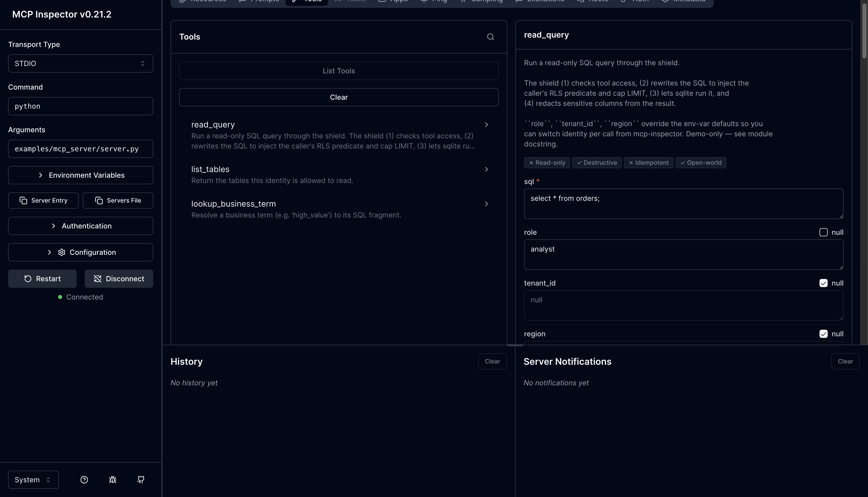Screen dimensions: 868x497
Task: Restart the server connection
Action: click(42, 278)
